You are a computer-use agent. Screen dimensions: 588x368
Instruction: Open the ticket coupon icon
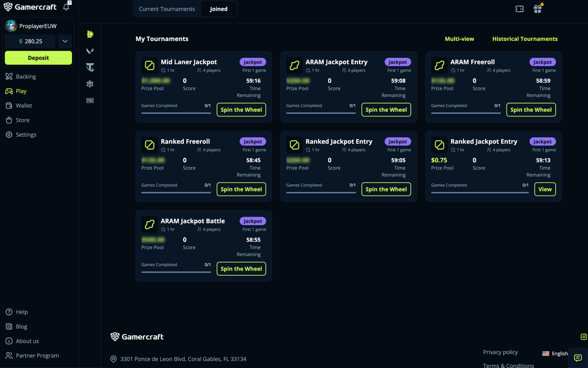519,9
